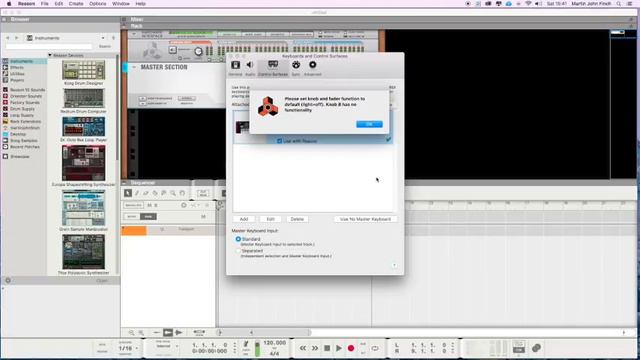Select the sequencer eraser tool
Screen dimensions: 640x360
tap(146, 193)
